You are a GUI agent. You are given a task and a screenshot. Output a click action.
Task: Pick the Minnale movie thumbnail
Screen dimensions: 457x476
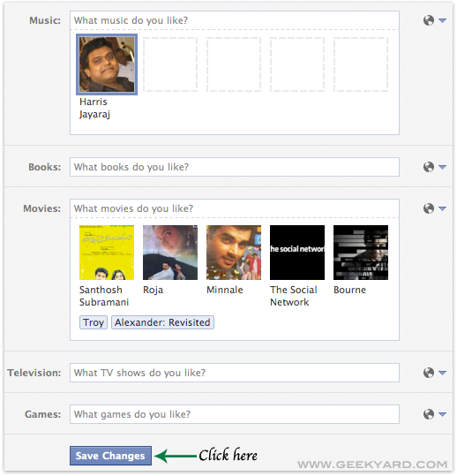tap(234, 253)
